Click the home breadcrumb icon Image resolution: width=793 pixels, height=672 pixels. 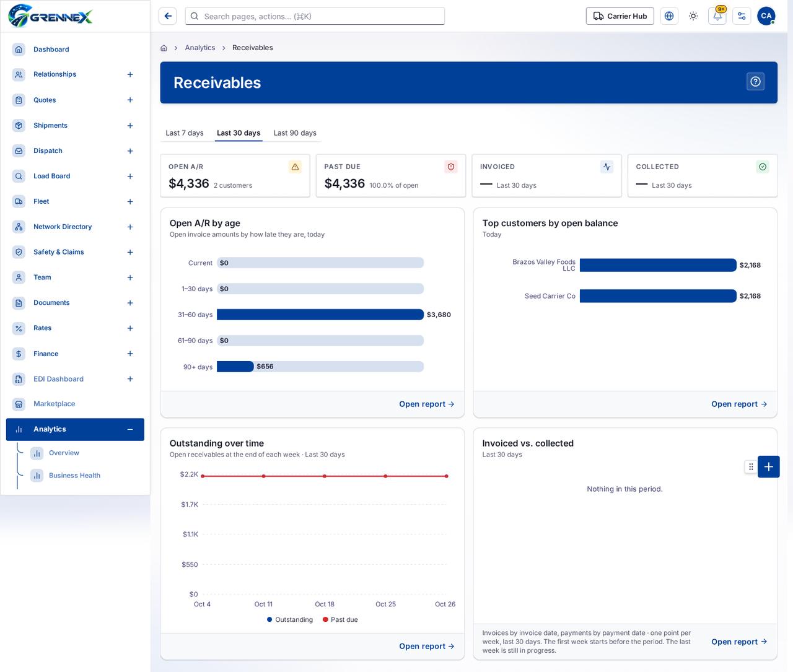pos(164,48)
